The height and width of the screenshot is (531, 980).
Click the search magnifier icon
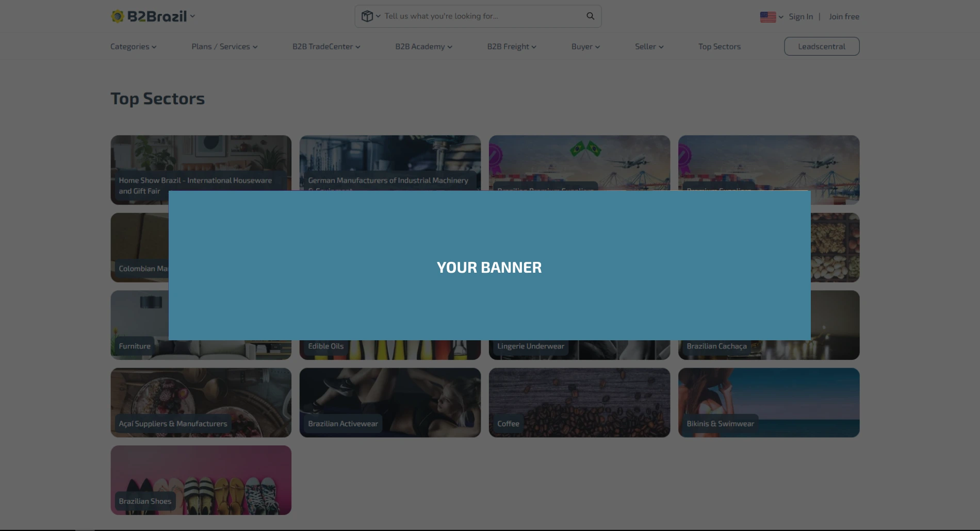(x=590, y=16)
